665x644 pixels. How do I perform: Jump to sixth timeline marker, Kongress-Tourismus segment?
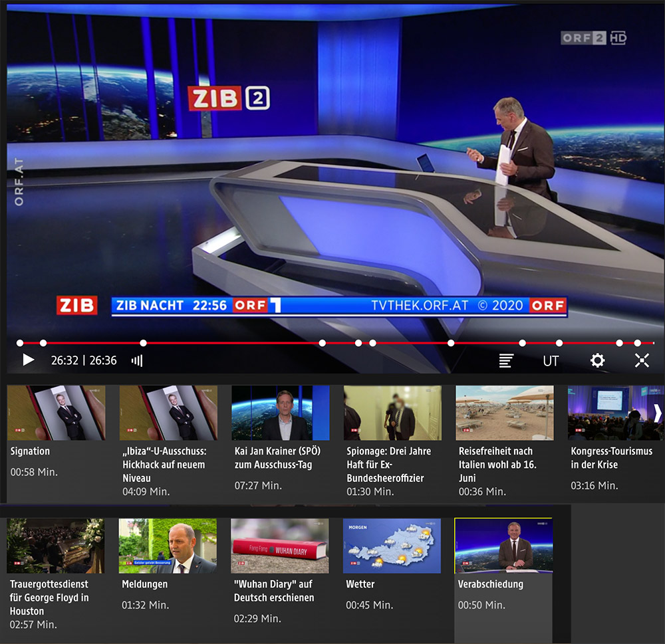pos(373,343)
